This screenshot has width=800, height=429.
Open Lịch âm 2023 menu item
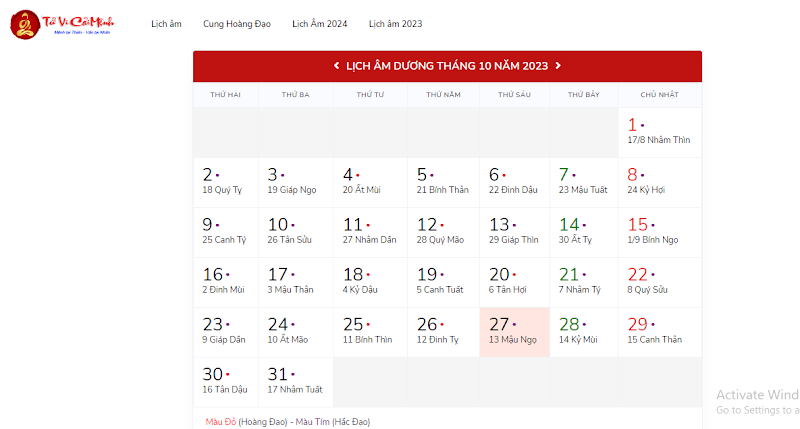(395, 24)
